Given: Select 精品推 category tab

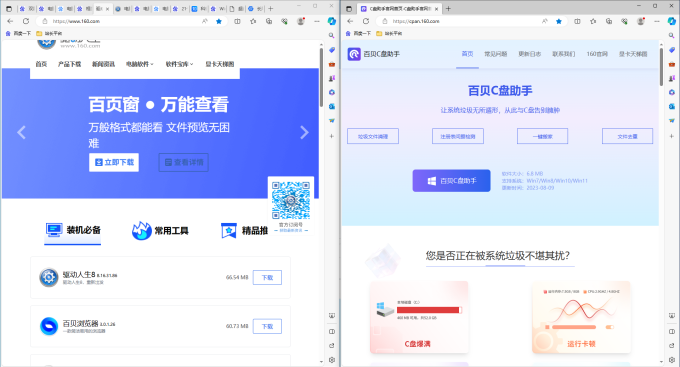Looking at the screenshot, I should 244,231.
